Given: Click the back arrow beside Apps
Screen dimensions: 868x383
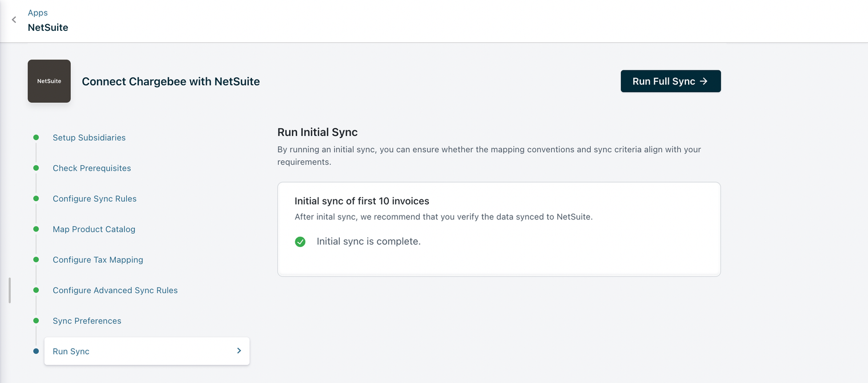Looking at the screenshot, I should [x=14, y=20].
